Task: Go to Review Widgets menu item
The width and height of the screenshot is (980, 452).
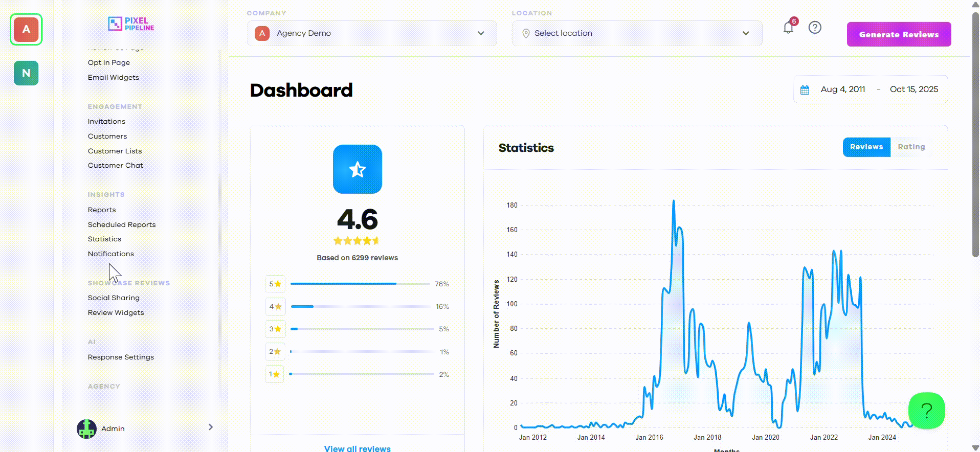Action: click(116, 312)
